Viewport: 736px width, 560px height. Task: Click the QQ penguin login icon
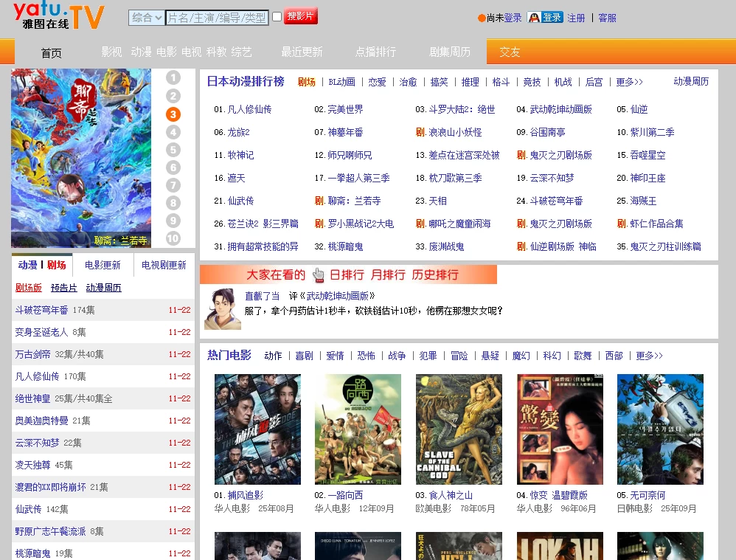[x=534, y=16]
